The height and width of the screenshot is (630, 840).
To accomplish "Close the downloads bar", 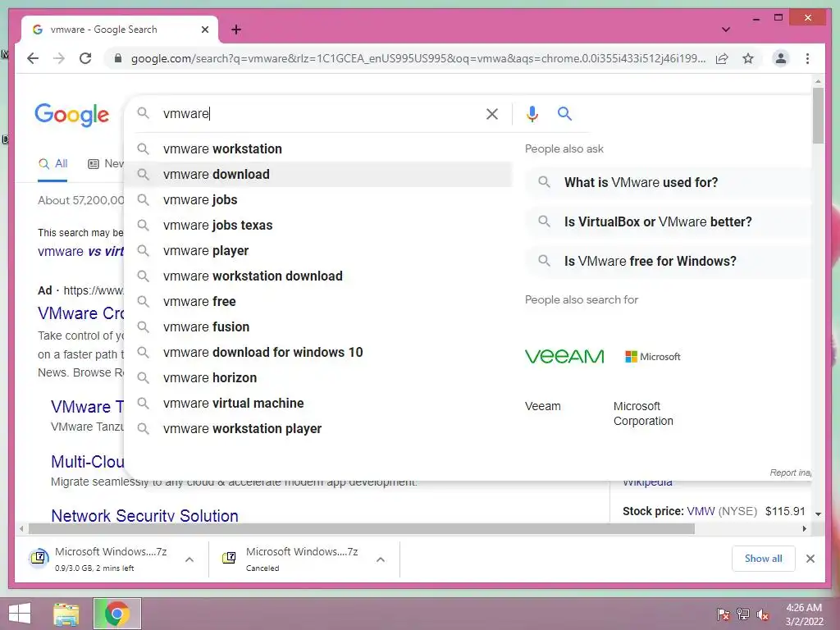I will tap(810, 559).
